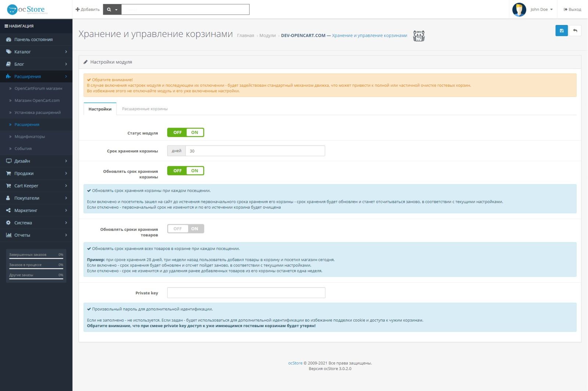Toggle the Статус модуля switch
Image resolution: width=588 pixels, height=391 pixels.
(x=186, y=132)
